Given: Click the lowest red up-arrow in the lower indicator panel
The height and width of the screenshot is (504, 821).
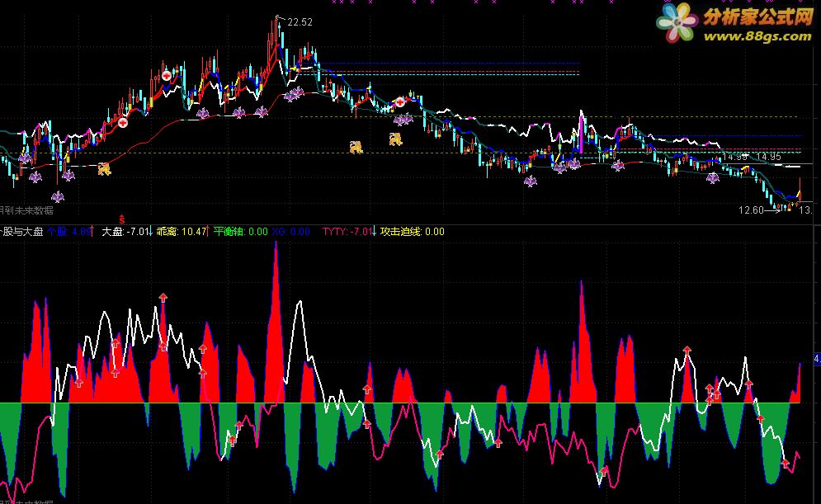Looking at the screenshot, I should tap(604, 472).
